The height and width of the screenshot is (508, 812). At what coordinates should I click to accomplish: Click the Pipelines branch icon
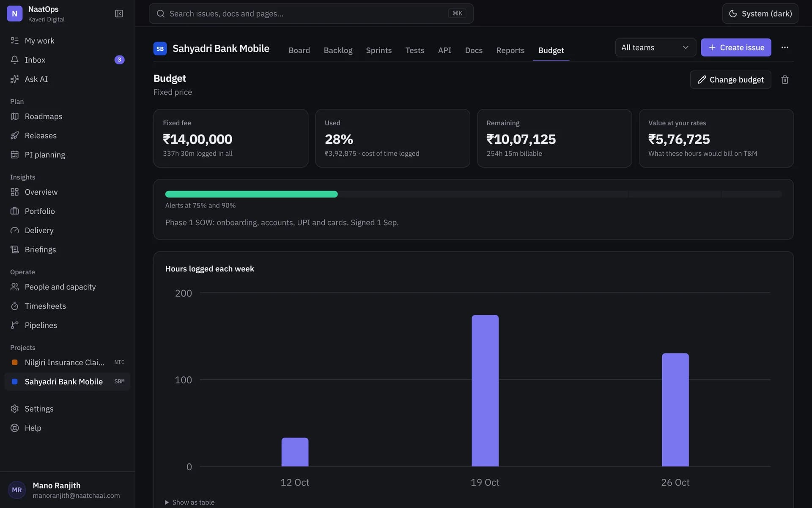point(15,325)
